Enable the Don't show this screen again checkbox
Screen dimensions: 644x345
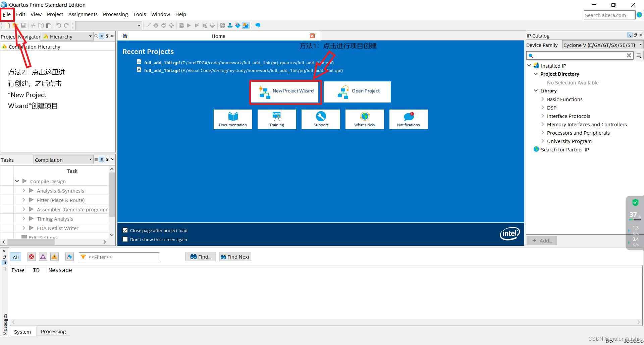[x=125, y=239]
